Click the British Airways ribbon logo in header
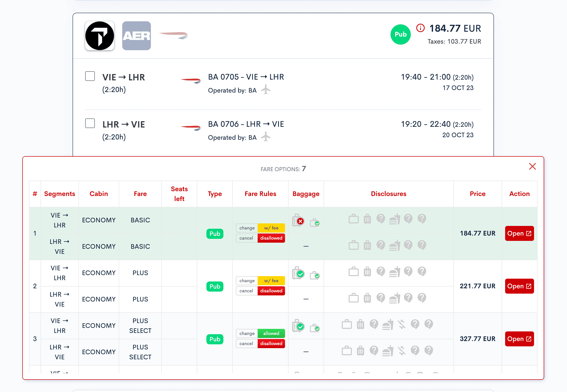Viewport: 567px width, 392px height. click(x=174, y=35)
